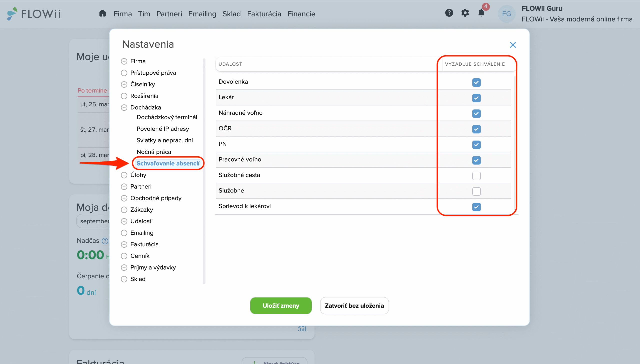Screen dimensions: 640x364
Task: Open the Emailing top menu
Action: tap(202, 14)
